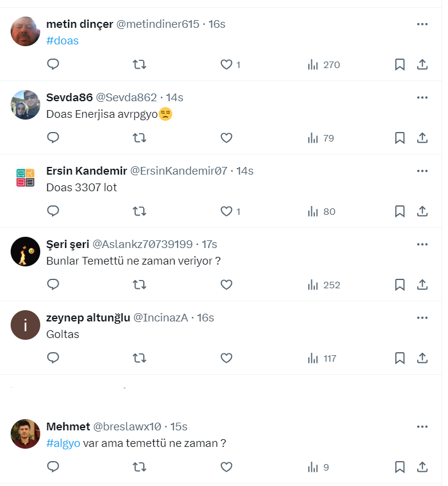Open the #doas hashtag link
This screenshot has height=486, width=448.
click(62, 41)
